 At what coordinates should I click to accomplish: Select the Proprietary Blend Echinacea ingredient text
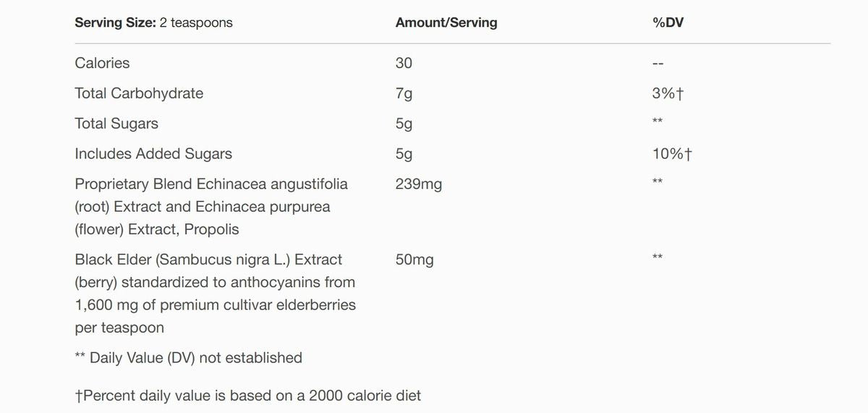click(211, 207)
